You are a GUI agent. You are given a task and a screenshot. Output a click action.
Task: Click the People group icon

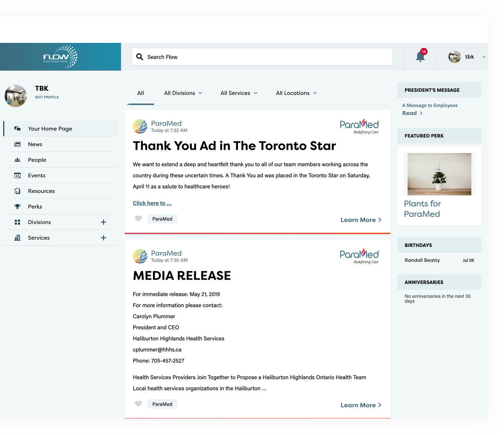point(17,160)
